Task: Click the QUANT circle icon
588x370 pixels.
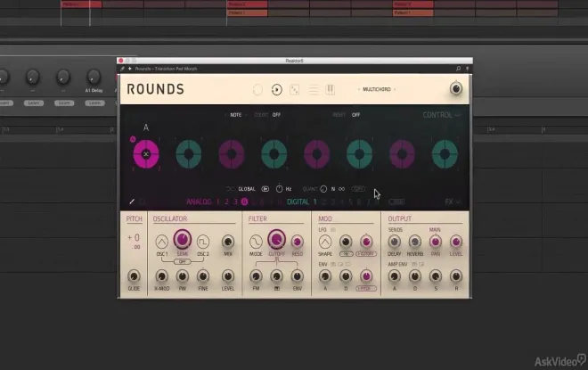Action: click(x=323, y=189)
